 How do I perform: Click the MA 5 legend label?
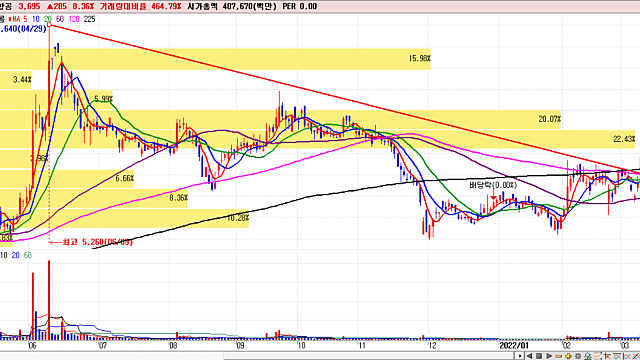(20, 19)
